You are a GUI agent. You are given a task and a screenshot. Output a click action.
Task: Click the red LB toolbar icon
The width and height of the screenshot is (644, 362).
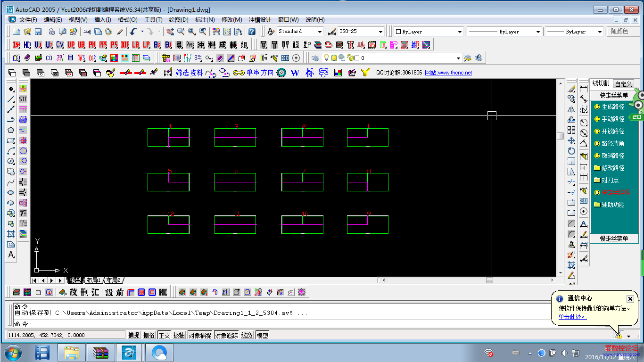click(x=136, y=45)
